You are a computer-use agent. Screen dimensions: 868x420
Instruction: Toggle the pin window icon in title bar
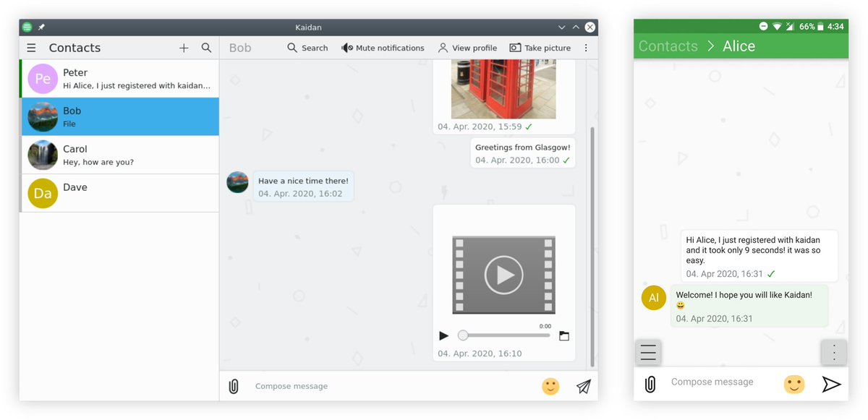coord(41,27)
